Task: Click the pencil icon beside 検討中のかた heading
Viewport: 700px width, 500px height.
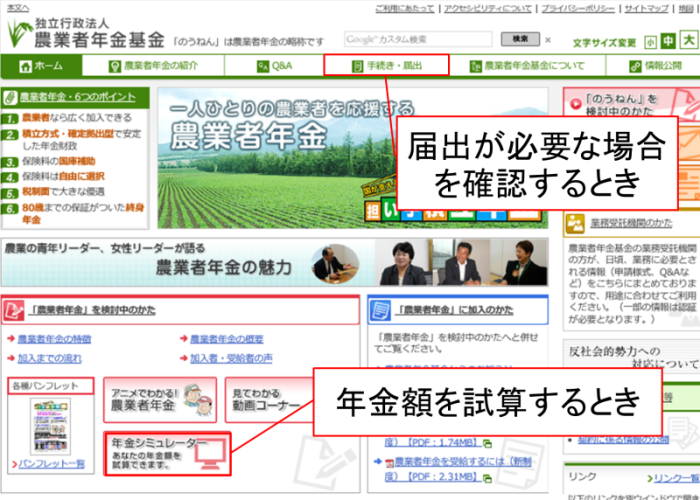Action: click(x=13, y=311)
